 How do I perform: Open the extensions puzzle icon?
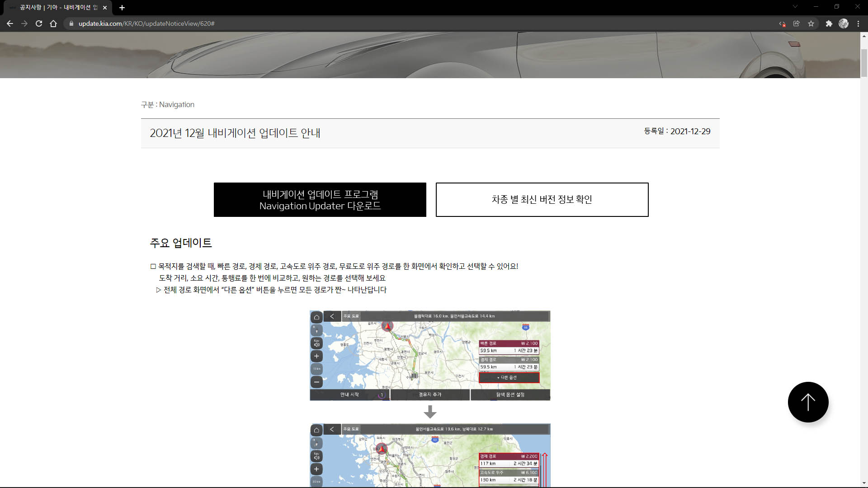tap(829, 23)
